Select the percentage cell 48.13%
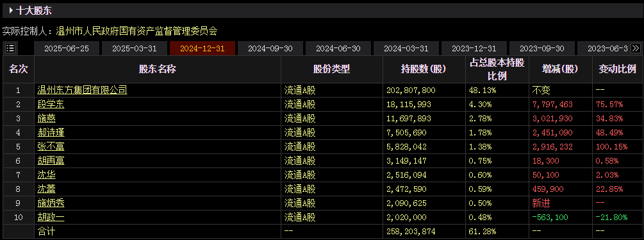Screen dimensions: 644x240 482,90
